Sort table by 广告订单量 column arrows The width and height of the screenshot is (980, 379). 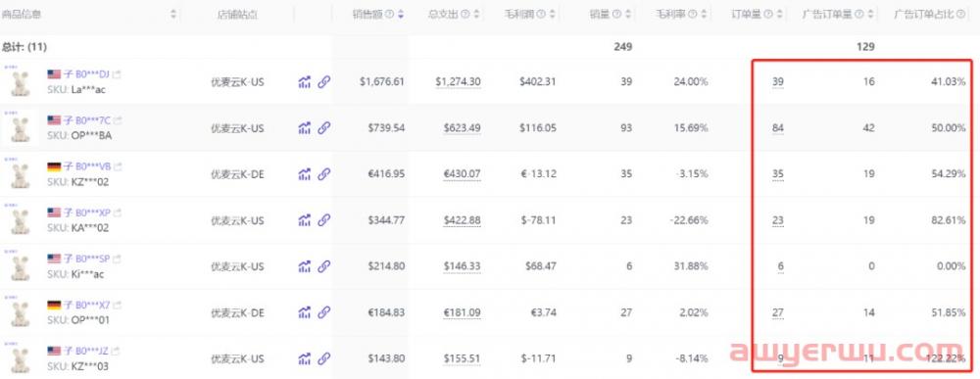tap(871, 15)
